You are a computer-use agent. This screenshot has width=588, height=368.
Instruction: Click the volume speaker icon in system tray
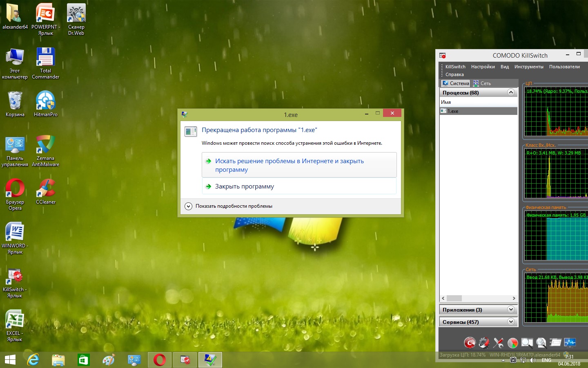point(533,360)
